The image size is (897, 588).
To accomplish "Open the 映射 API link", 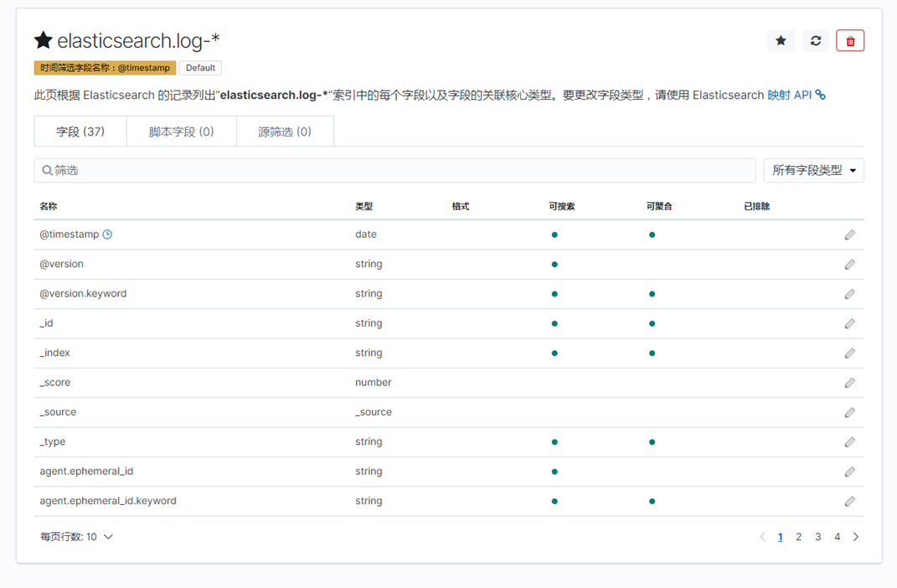I will pos(790,95).
